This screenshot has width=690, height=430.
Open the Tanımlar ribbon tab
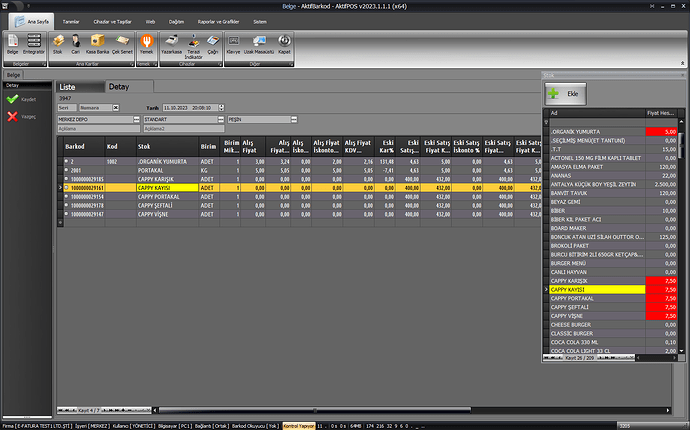tap(71, 22)
